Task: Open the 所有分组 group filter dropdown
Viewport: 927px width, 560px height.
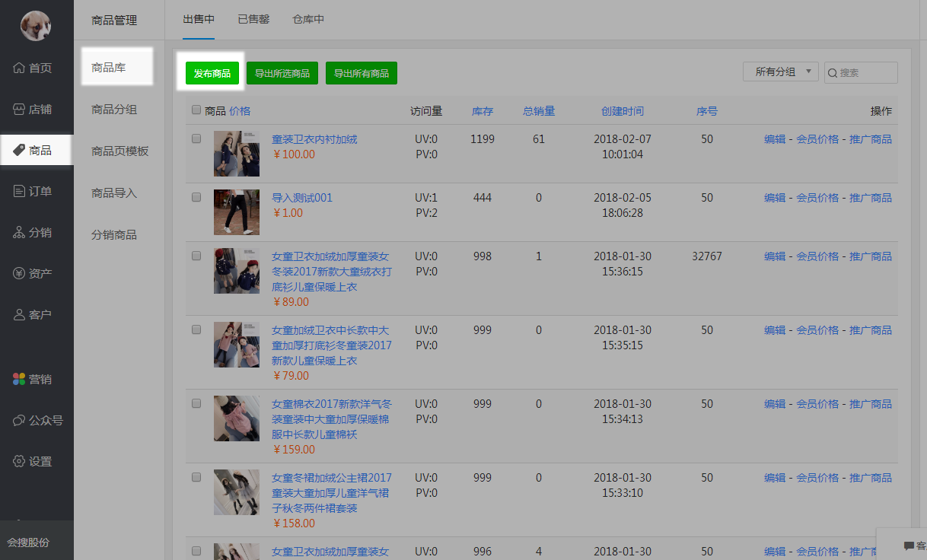Action: click(x=779, y=71)
